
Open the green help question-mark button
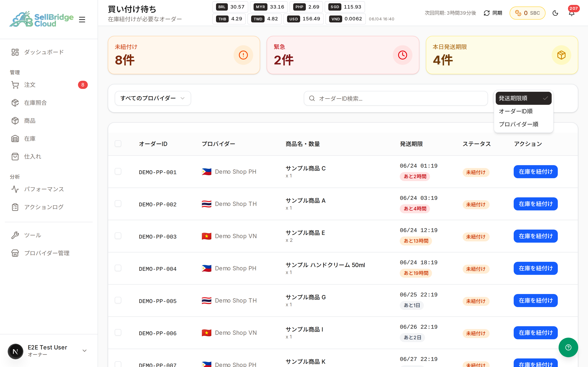568,347
